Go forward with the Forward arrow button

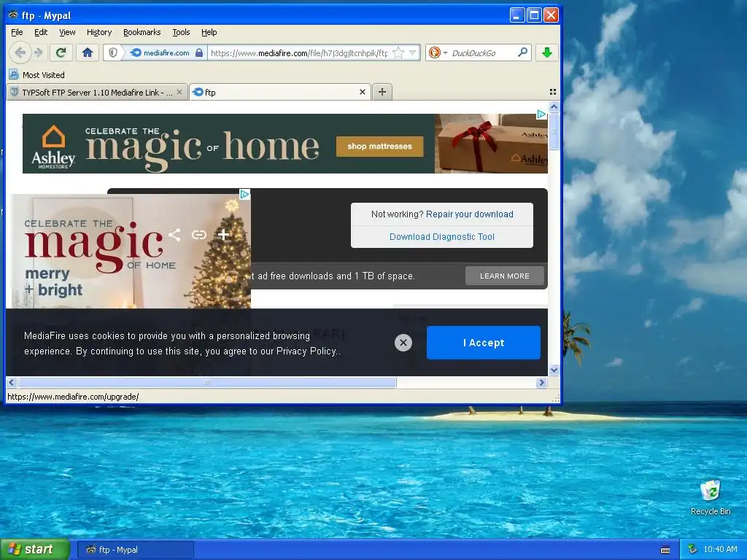pos(39,52)
